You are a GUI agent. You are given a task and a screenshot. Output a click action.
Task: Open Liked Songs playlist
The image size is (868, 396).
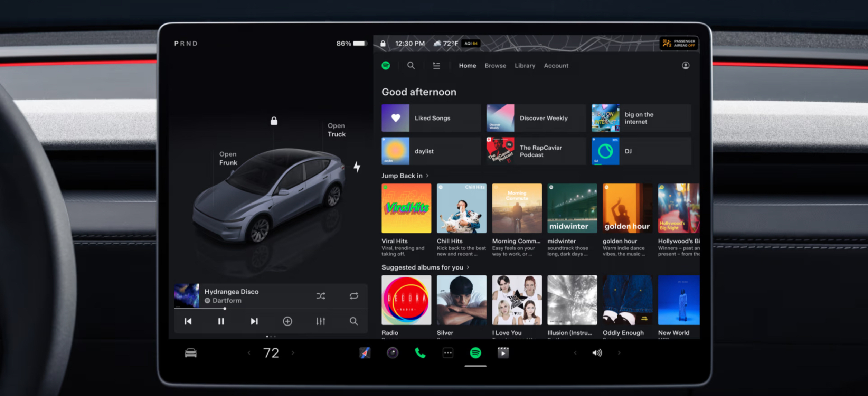[x=431, y=118]
